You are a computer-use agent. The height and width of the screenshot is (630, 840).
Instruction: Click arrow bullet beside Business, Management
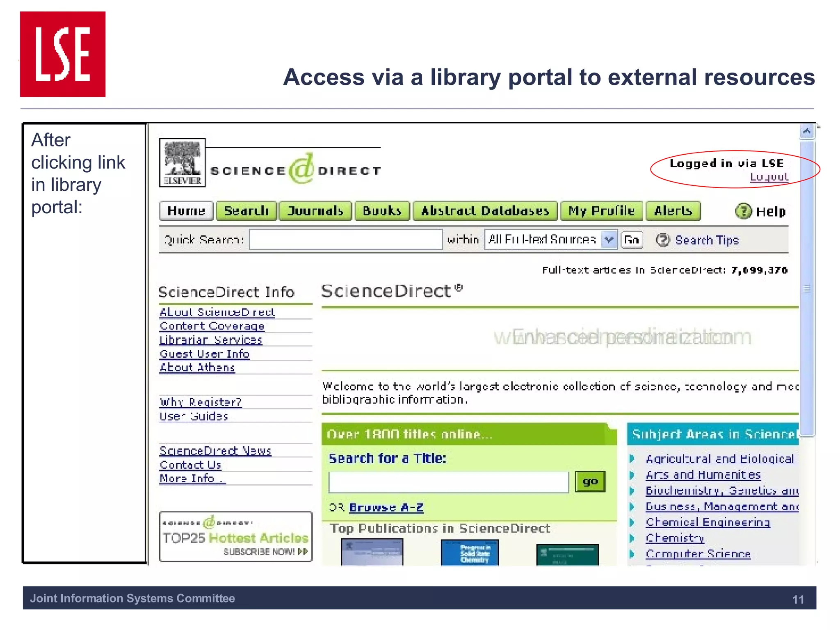632,507
